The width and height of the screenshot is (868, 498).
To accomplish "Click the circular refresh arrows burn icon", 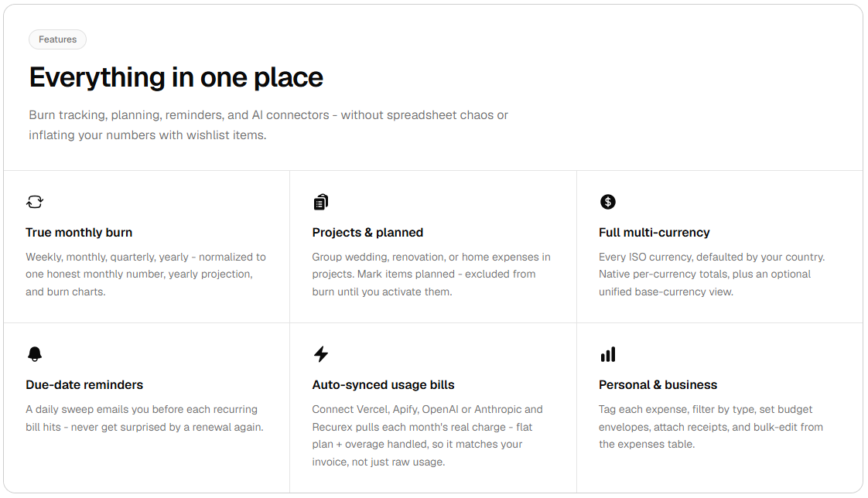I will click(x=34, y=202).
